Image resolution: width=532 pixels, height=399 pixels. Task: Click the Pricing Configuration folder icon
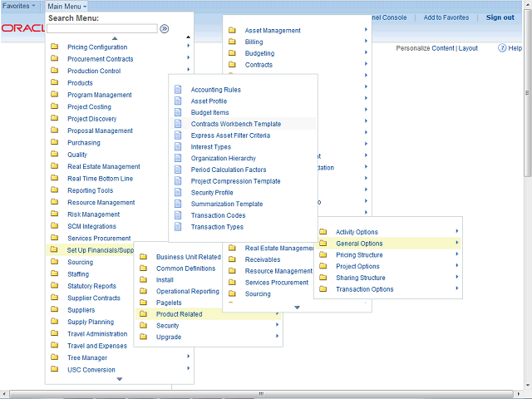click(x=55, y=47)
